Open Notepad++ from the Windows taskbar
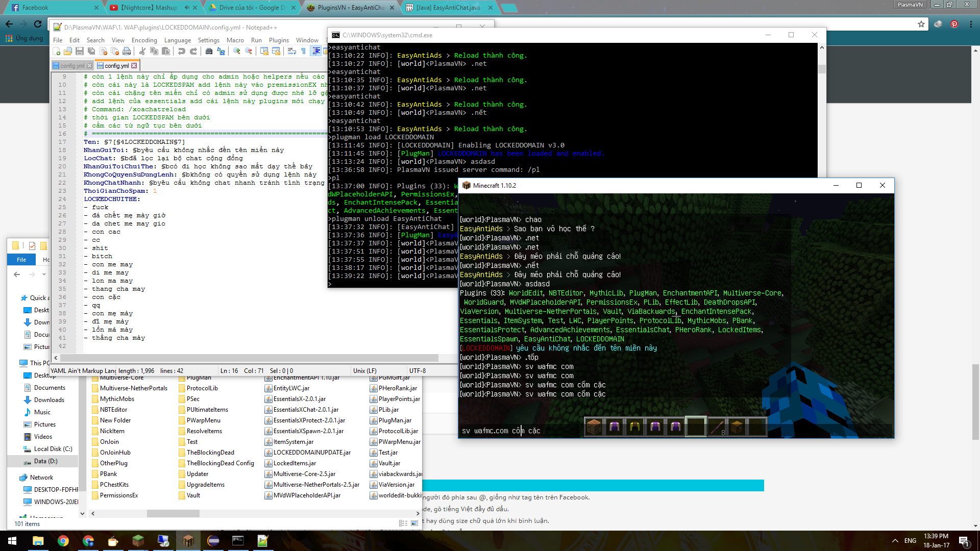The width and height of the screenshot is (980, 551). [x=262, y=541]
